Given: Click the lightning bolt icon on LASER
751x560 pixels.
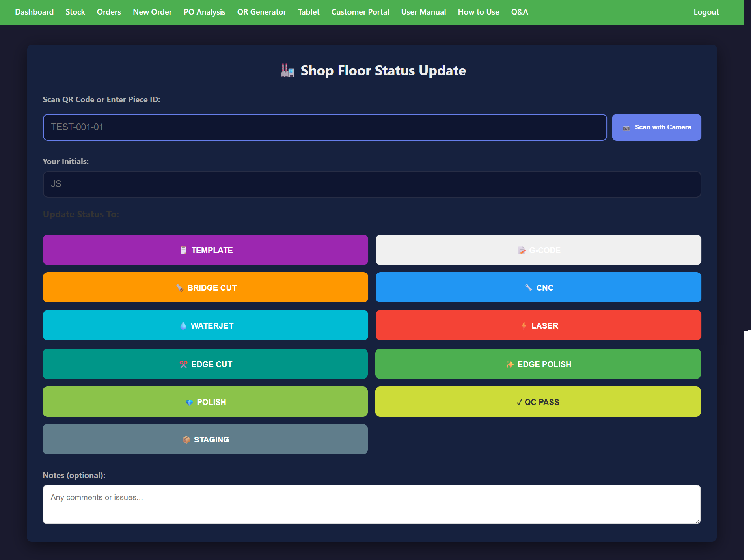Looking at the screenshot, I should pyautogui.click(x=524, y=326).
